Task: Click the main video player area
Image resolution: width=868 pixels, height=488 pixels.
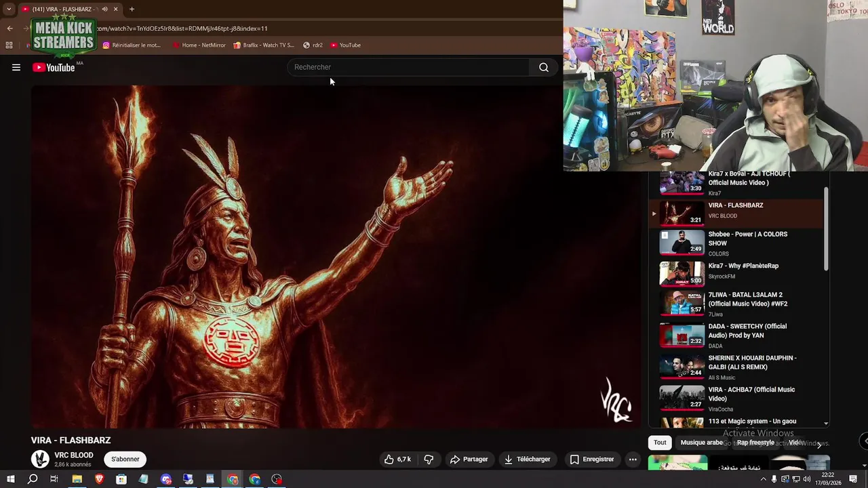Action: pyautogui.click(x=336, y=256)
